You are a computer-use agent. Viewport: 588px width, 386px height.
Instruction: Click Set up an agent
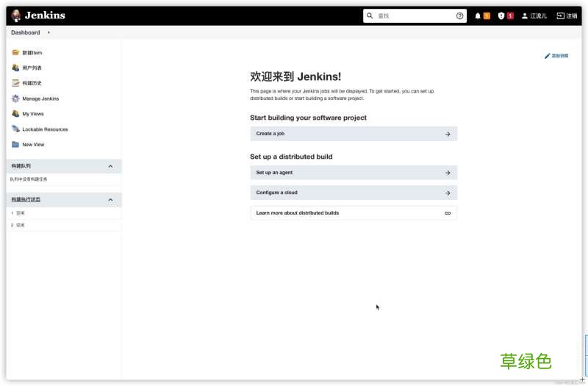click(353, 173)
